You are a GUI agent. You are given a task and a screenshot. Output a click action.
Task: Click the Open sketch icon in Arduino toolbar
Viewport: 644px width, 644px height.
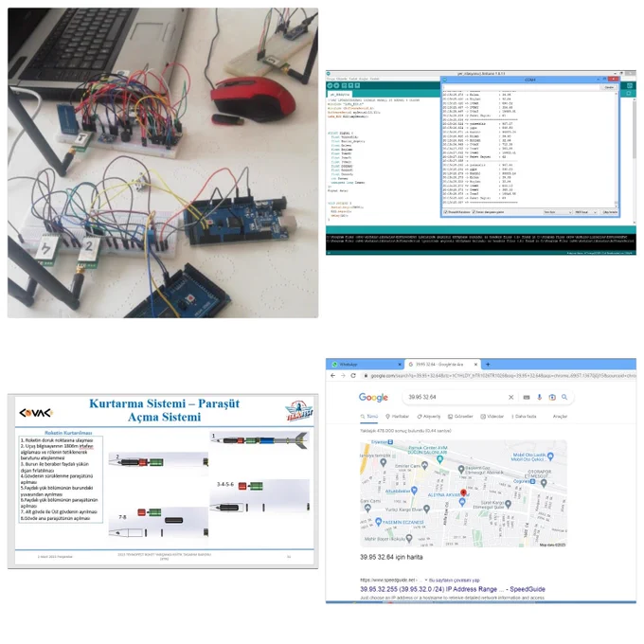350,85
